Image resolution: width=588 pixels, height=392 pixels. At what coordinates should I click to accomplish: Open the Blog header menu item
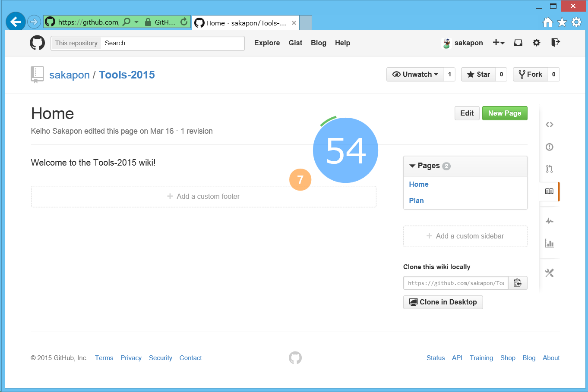click(319, 43)
